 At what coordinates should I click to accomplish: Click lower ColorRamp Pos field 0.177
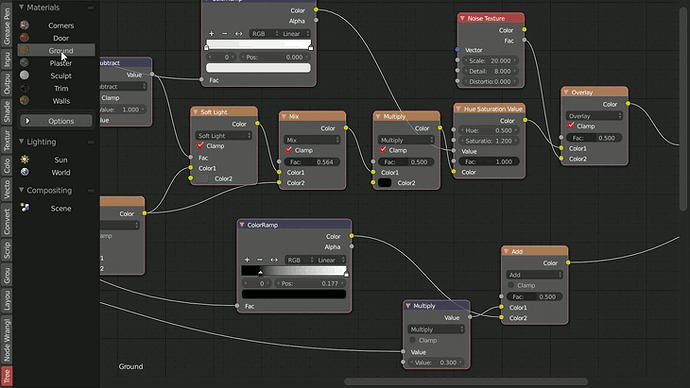pyautogui.click(x=311, y=283)
